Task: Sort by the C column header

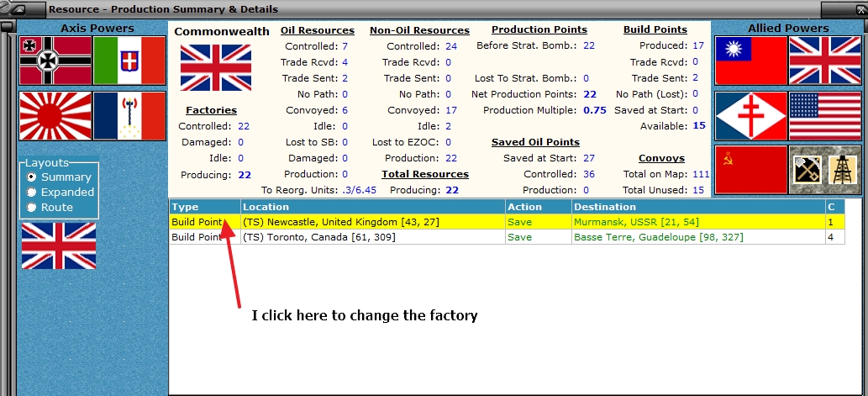Action: coord(834,207)
